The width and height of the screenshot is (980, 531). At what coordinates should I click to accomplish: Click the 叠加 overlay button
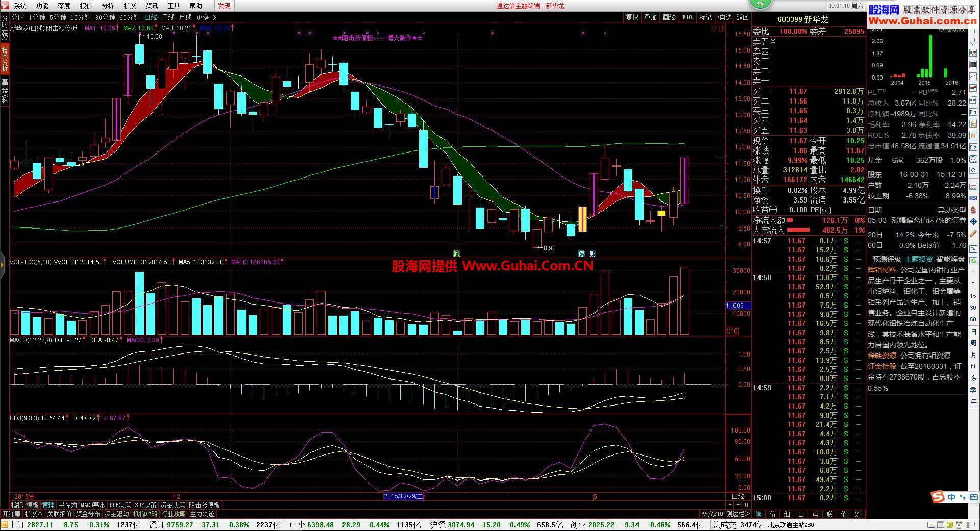650,17
